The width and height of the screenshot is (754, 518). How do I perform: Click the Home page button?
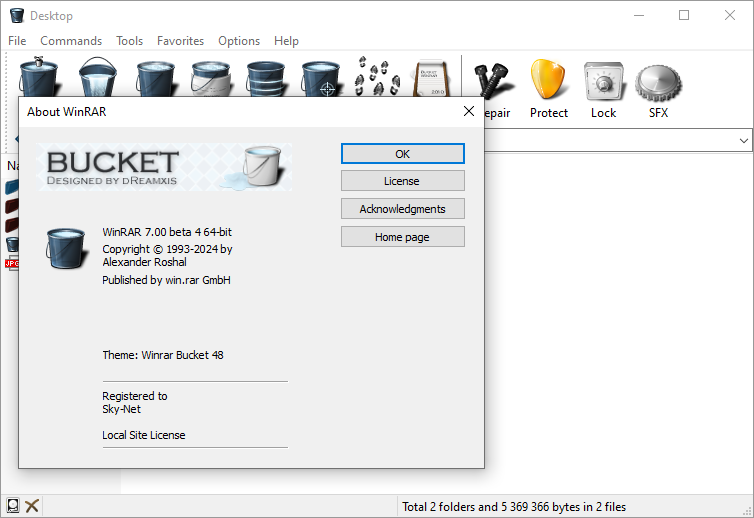(x=403, y=237)
